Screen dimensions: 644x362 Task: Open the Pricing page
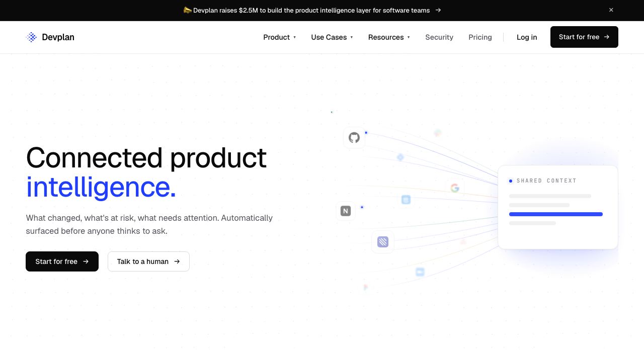tap(480, 37)
